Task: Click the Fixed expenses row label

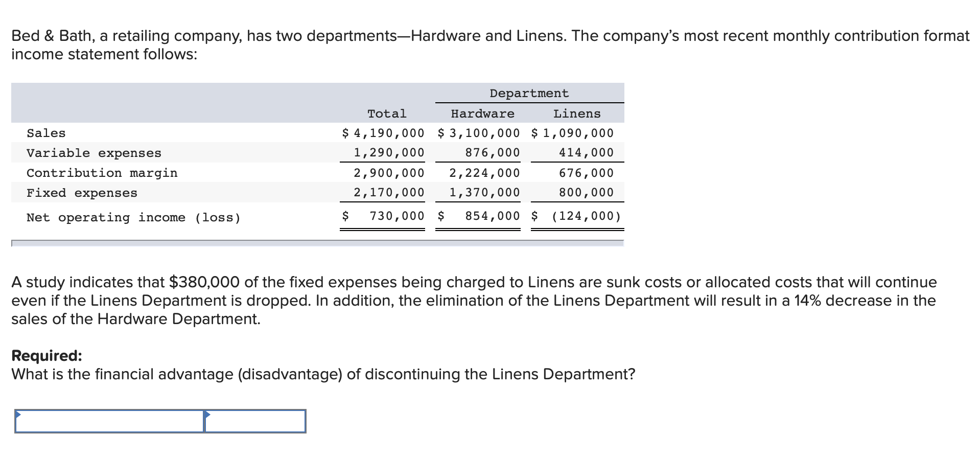Action: [x=82, y=193]
